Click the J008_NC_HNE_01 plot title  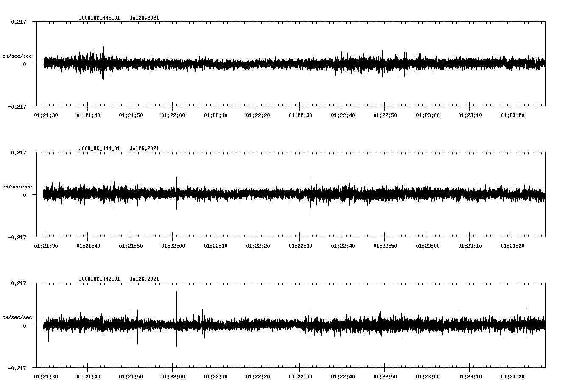99,18
